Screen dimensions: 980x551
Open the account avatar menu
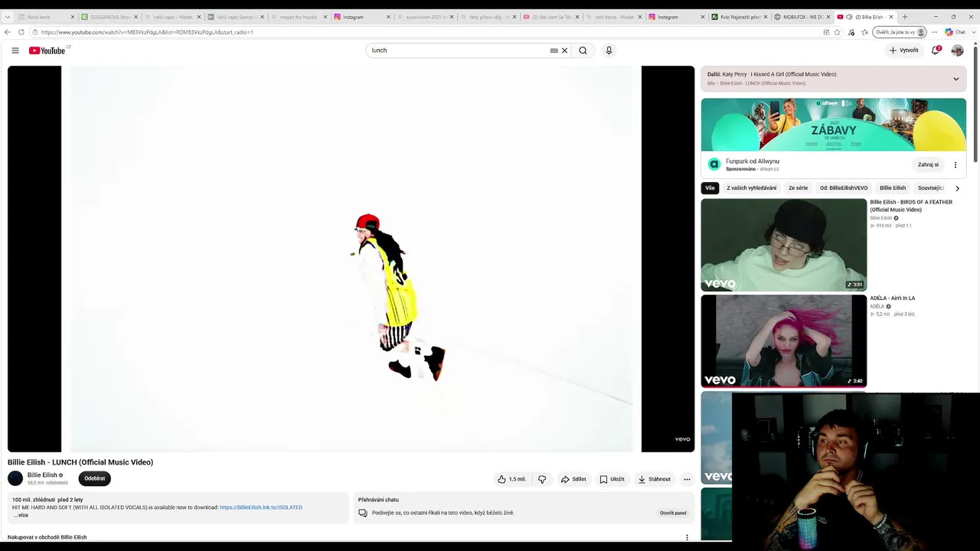(957, 51)
